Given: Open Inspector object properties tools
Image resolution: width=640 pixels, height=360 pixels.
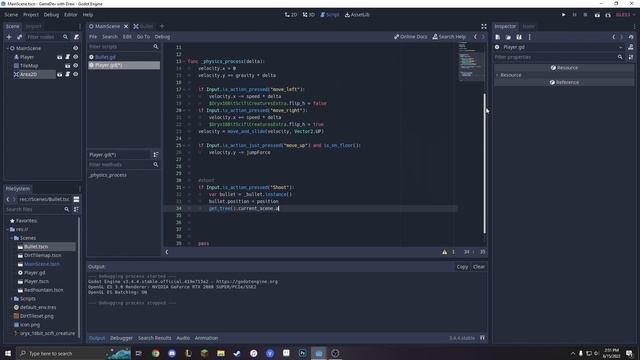Looking at the screenshot, I should (631, 57).
